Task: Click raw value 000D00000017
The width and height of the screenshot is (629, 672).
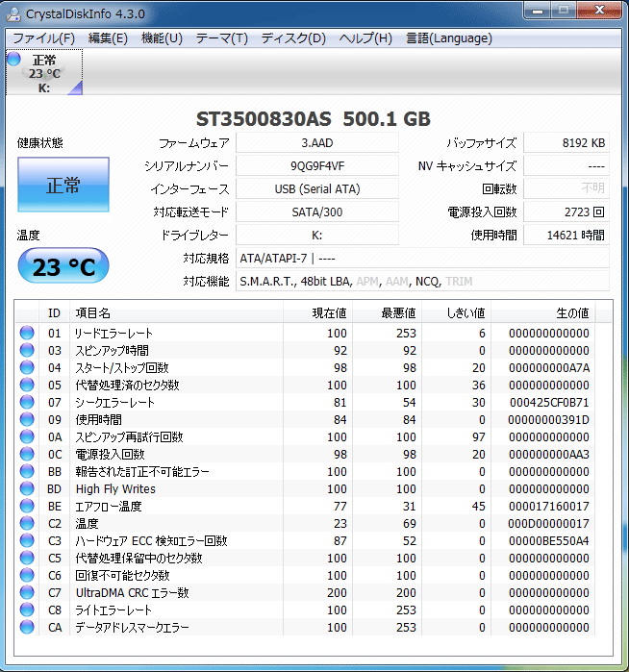Action: pos(549,523)
